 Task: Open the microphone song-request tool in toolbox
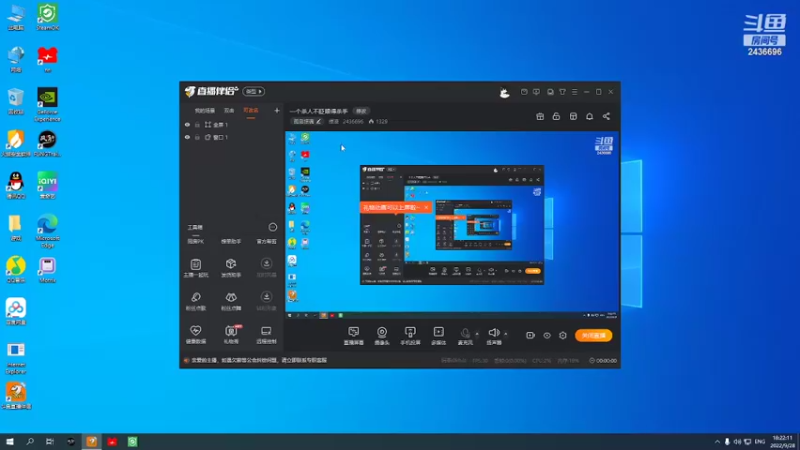click(195, 301)
